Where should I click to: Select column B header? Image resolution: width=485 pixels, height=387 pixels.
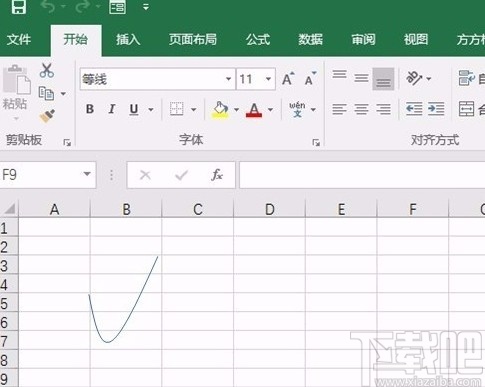click(x=126, y=209)
